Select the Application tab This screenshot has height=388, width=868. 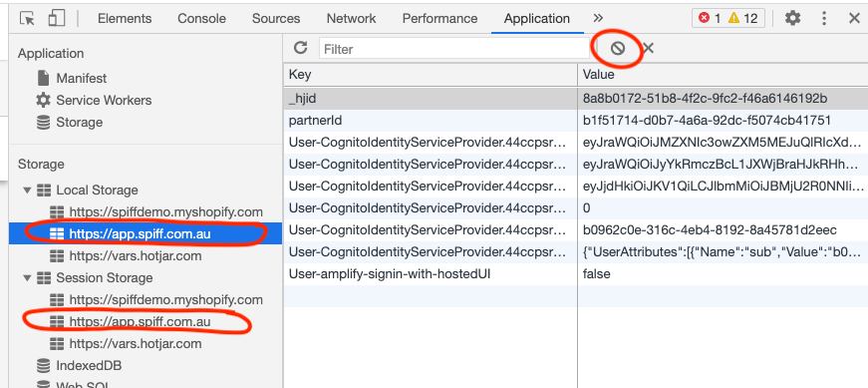pyautogui.click(x=537, y=18)
